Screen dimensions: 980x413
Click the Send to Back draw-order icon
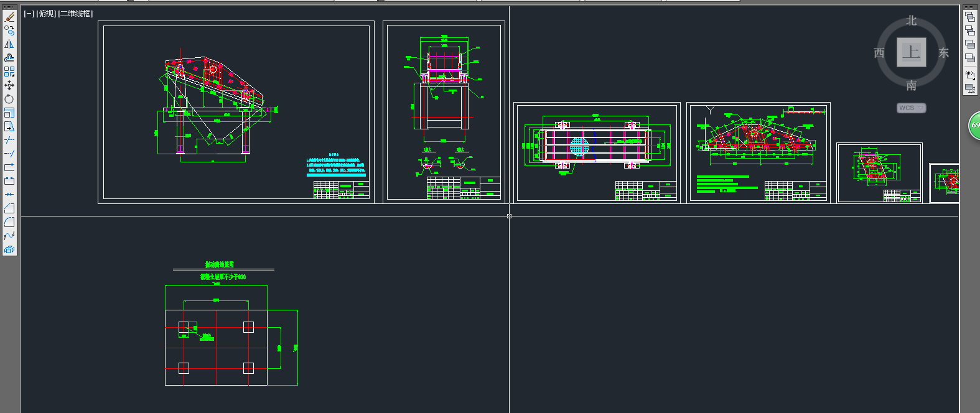pos(970,30)
